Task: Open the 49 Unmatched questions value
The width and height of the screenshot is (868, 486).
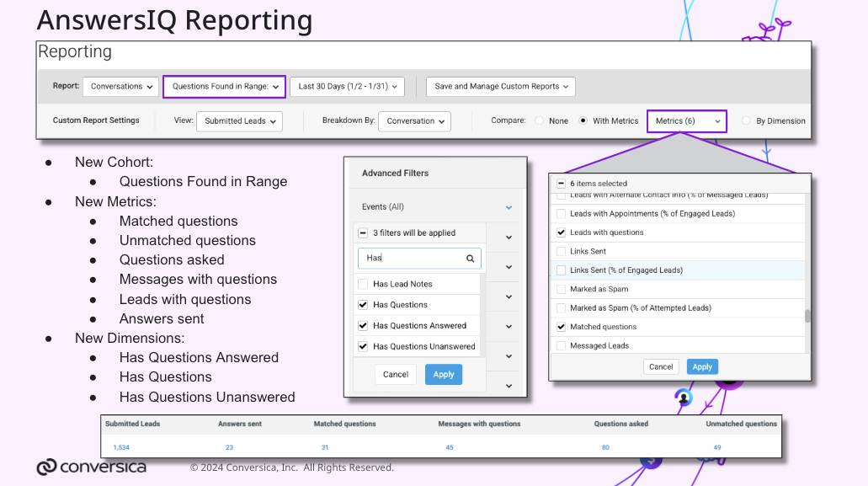Action: [716, 447]
